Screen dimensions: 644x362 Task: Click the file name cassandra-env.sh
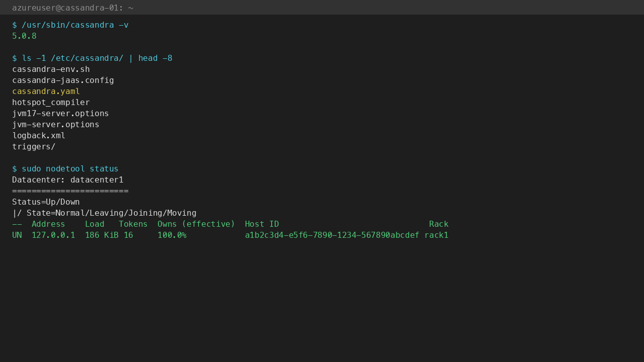click(51, 69)
